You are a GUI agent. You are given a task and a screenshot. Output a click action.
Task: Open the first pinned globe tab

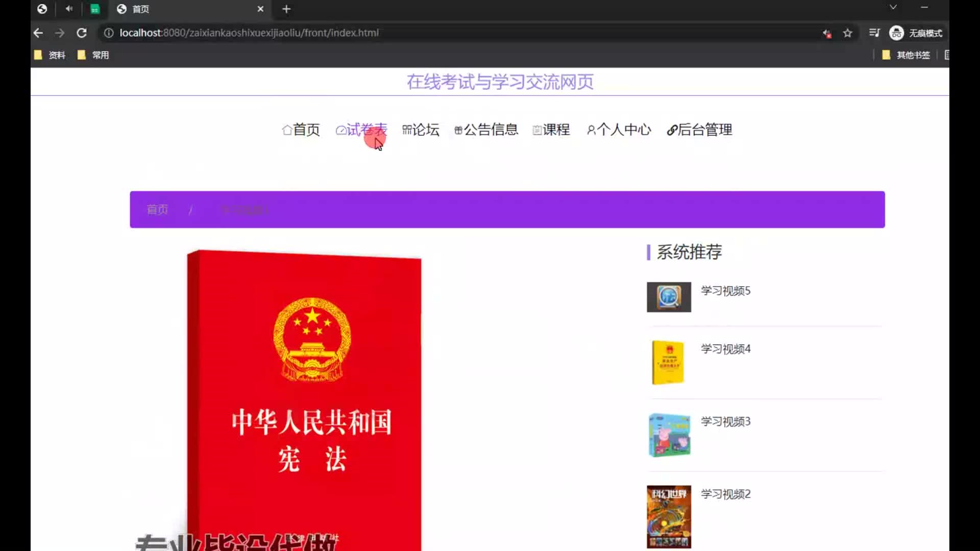coord(42,9)
